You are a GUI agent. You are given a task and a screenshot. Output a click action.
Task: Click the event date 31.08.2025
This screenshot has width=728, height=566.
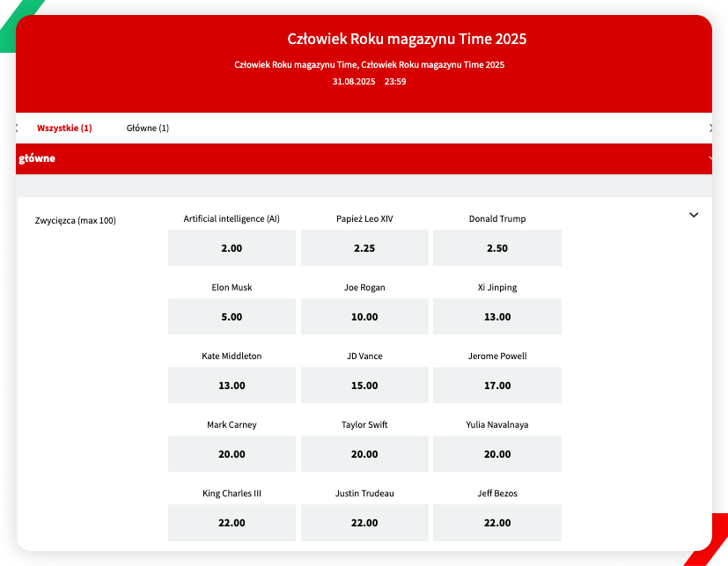point(354,82)
